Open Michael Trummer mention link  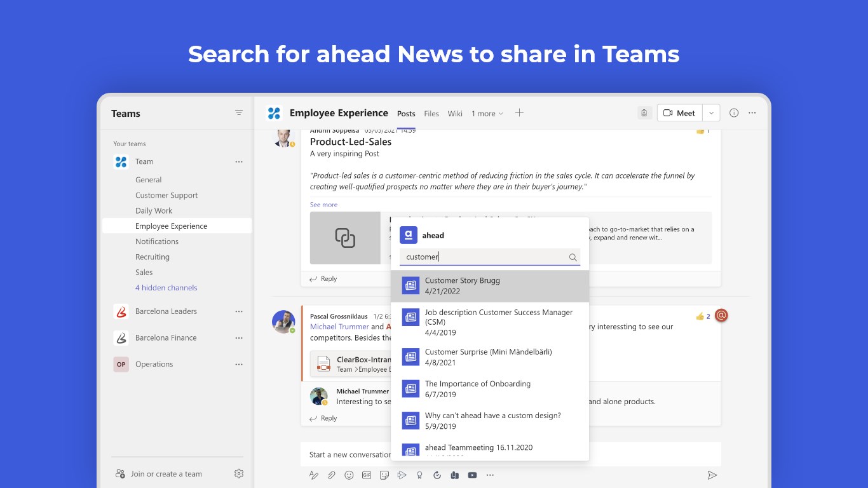click(x=339, y=327)
